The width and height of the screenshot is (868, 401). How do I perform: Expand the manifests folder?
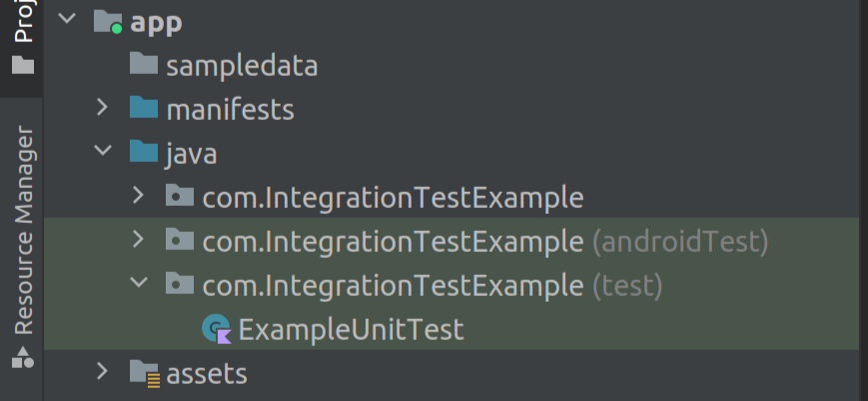pyautogui.click(x=102, y=107)
